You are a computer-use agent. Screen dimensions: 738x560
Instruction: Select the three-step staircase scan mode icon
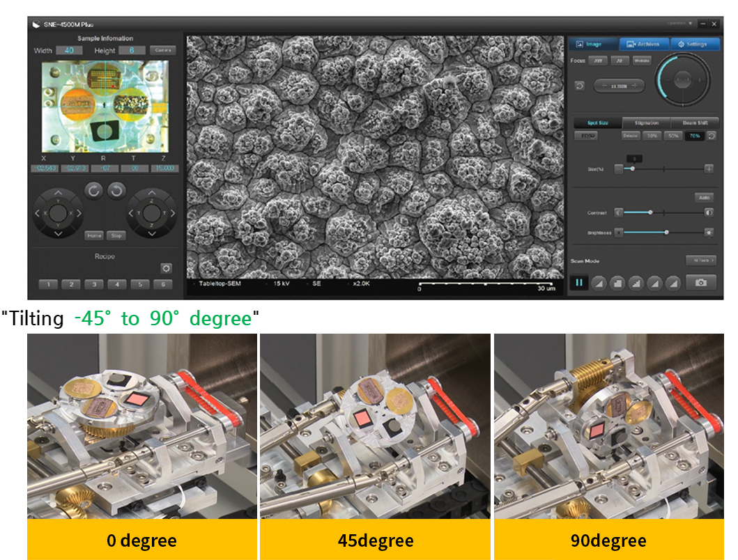tap(636, 283)
